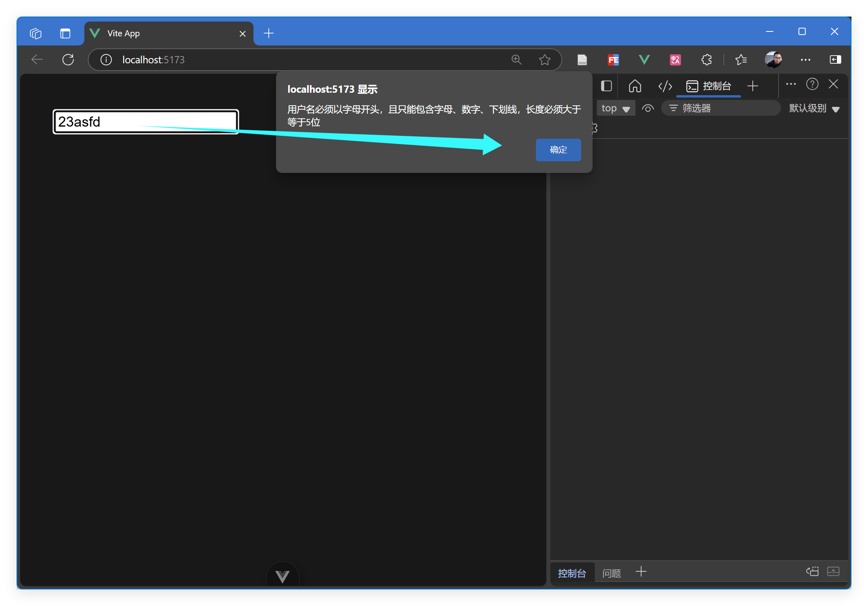Viewport: 868px width, 606px height.
Task: Add more tools in DevTools toolbar
Action: pos(753,86)
